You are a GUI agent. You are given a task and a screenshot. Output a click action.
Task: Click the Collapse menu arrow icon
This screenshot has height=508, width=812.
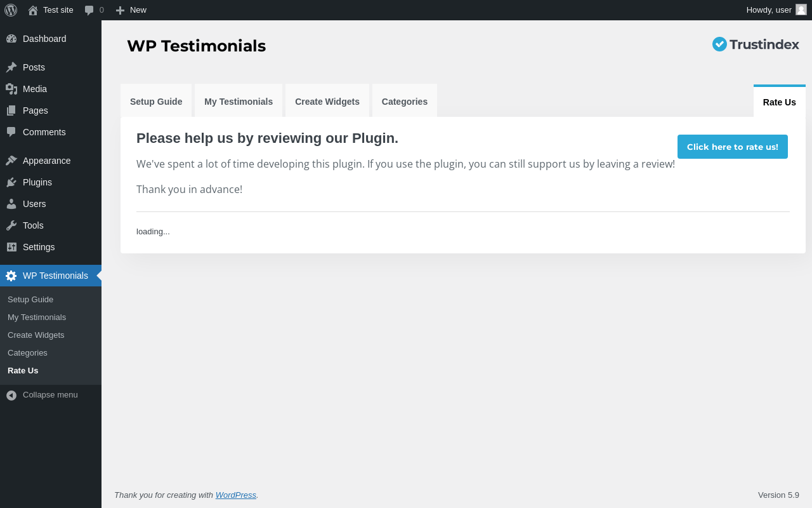pyautogui.click(x=11, y=395)
